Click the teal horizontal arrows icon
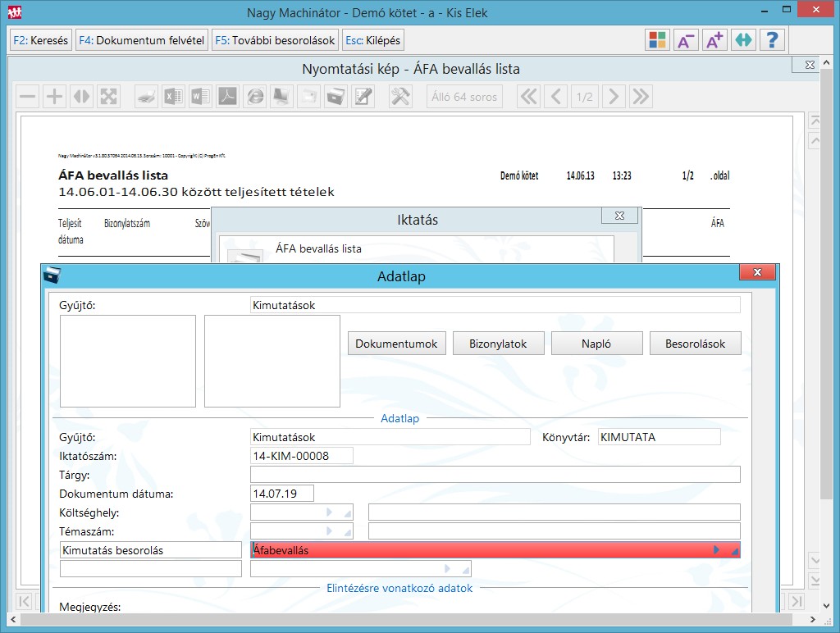This screenshot has height=633, width=840. click(x=743, y=40)
